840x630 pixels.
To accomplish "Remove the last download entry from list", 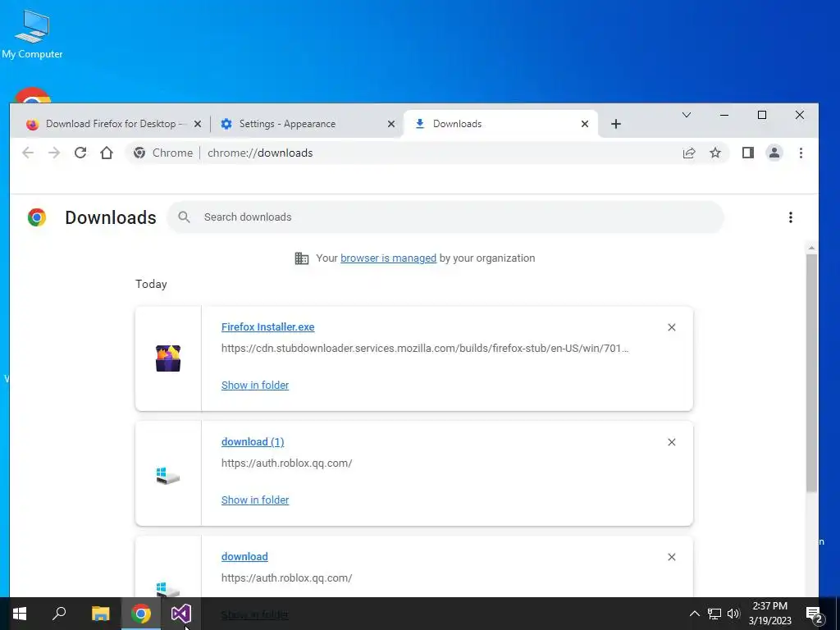I will point(672,557).
